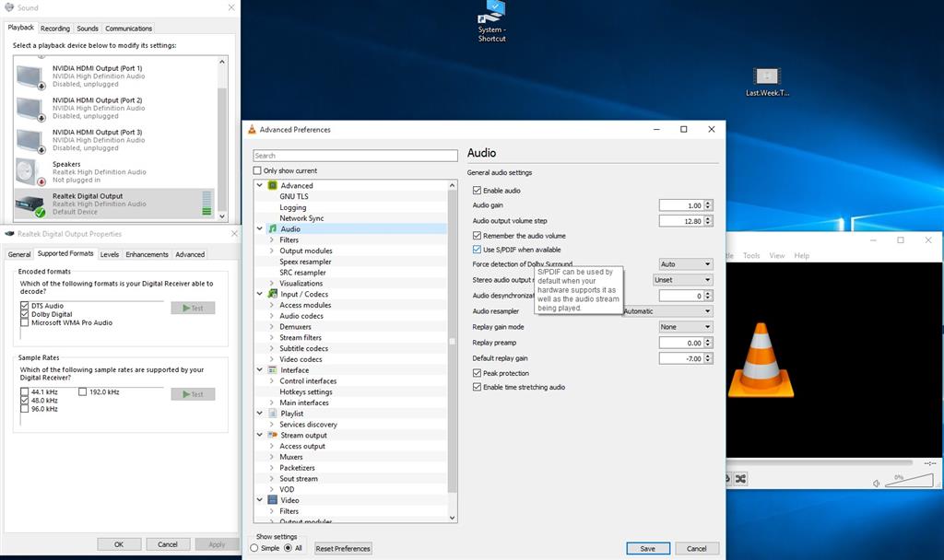This screenshot has height=560, width=944.
Task: Open the Communications tab
Action: tap(128, 29)
